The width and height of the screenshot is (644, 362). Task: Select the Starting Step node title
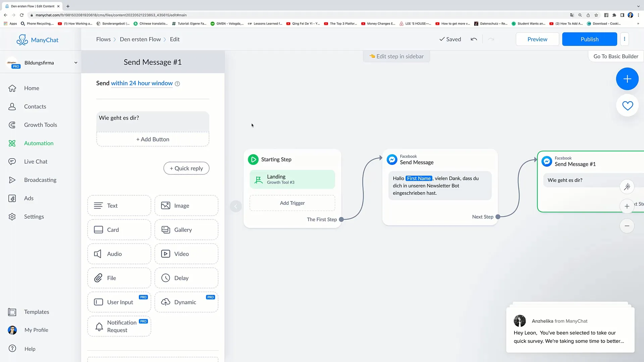tap(276, 160)
